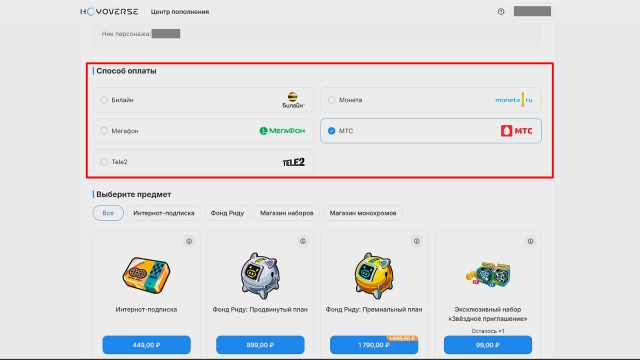The height and width of the screenshot is (360, 640).
Task: Switch to Магазин монохромов filter tab
Action: pos(363,213)
